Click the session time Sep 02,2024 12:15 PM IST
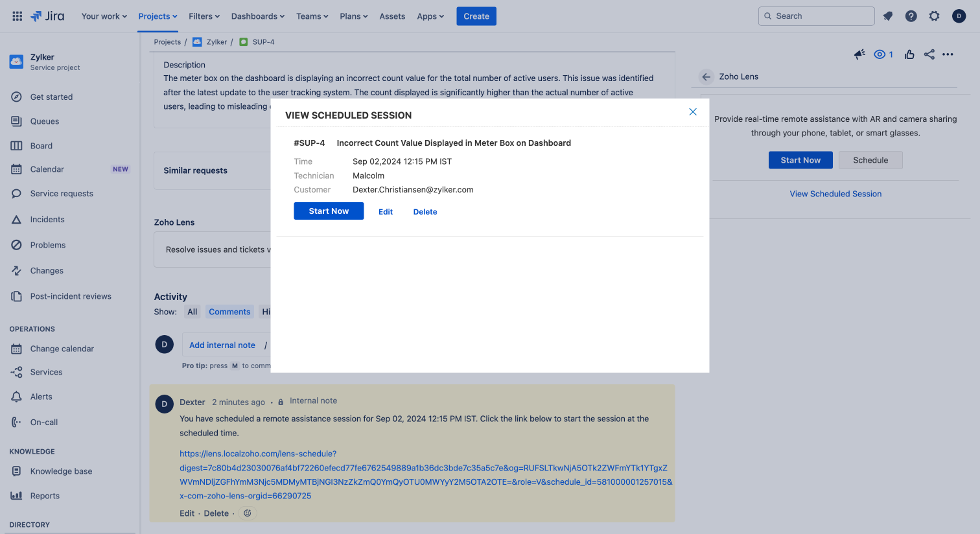Viewport: 980px width, 534px height. (x=402, y=161)
